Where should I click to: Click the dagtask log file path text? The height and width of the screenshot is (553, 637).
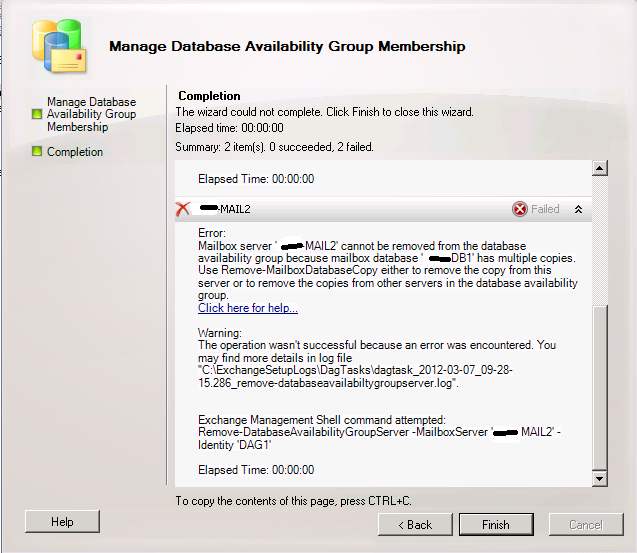tap(355, 377)
